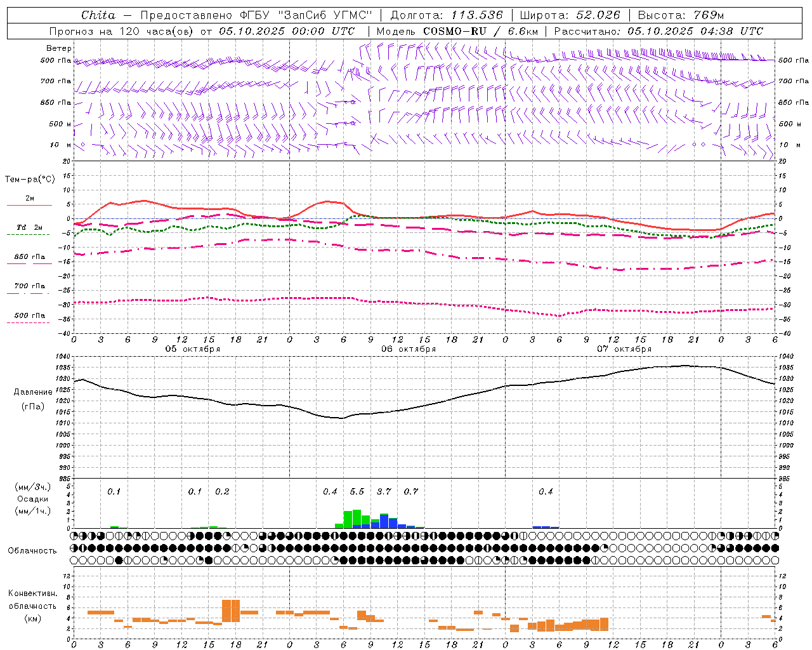Click the Долгота: 113.536 value

pos(447,15)
